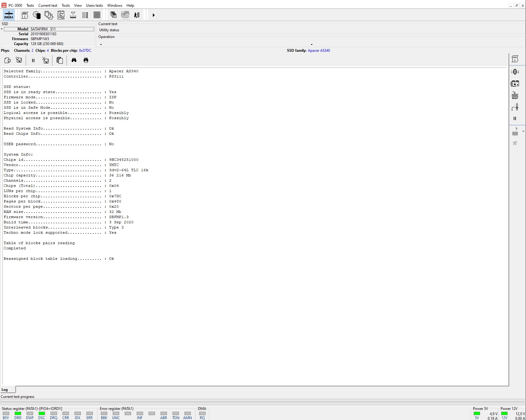Click the grayed chip play sidebar icon
The width and height of the screenshot is (526, 420).
tap(515, 132)
